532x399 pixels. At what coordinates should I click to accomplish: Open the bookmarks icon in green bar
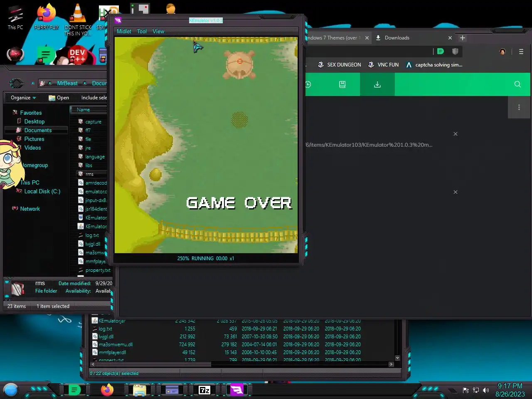coord(342,84)
